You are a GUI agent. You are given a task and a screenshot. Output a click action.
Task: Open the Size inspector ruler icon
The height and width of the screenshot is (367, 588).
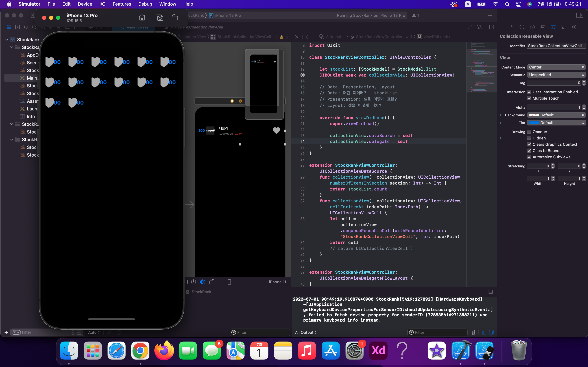tap(563, 27)
